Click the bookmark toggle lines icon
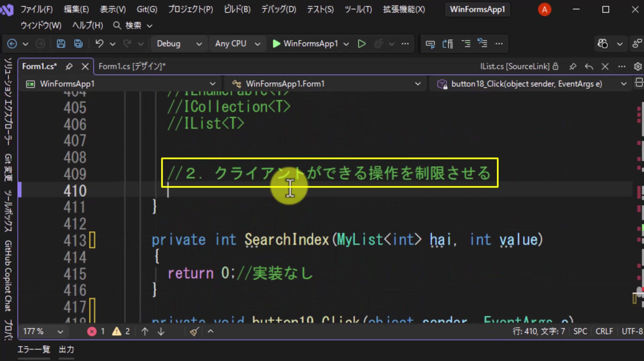Image resolution: width=644 pixels, height=361 pixels. 482,43
